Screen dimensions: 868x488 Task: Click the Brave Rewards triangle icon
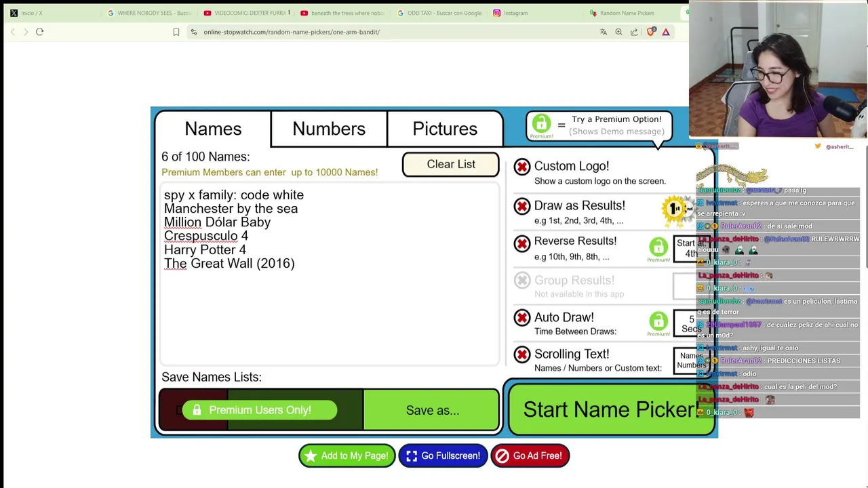point(666,32)
